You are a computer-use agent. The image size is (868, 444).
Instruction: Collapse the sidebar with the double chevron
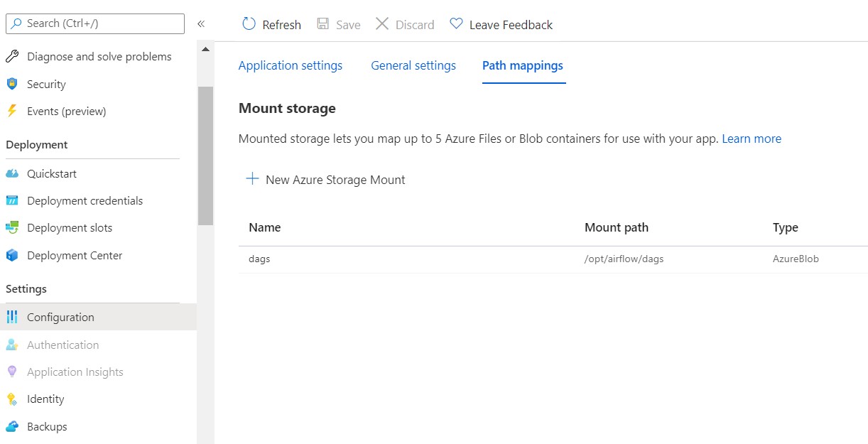coord(201,23)
